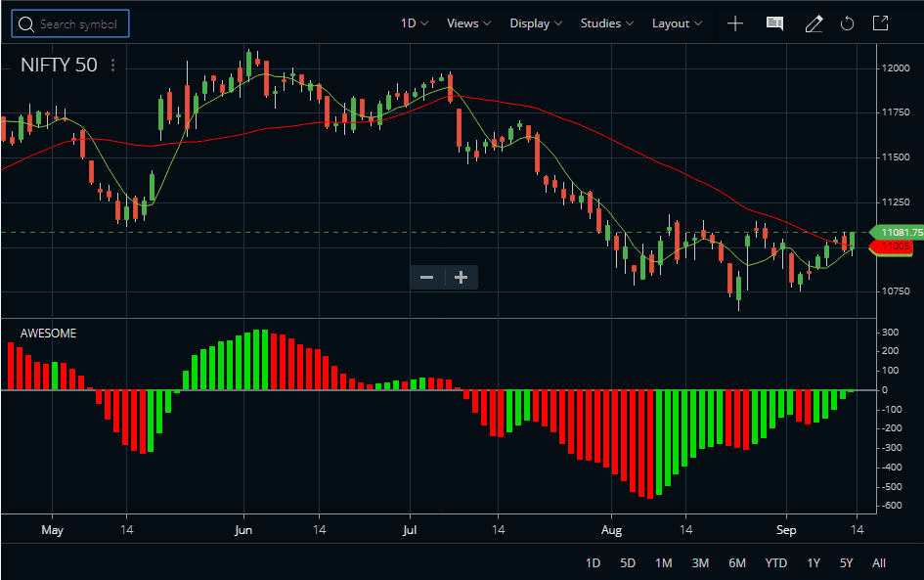
Task: Select the 5Y range button
Action: [846, 563]
